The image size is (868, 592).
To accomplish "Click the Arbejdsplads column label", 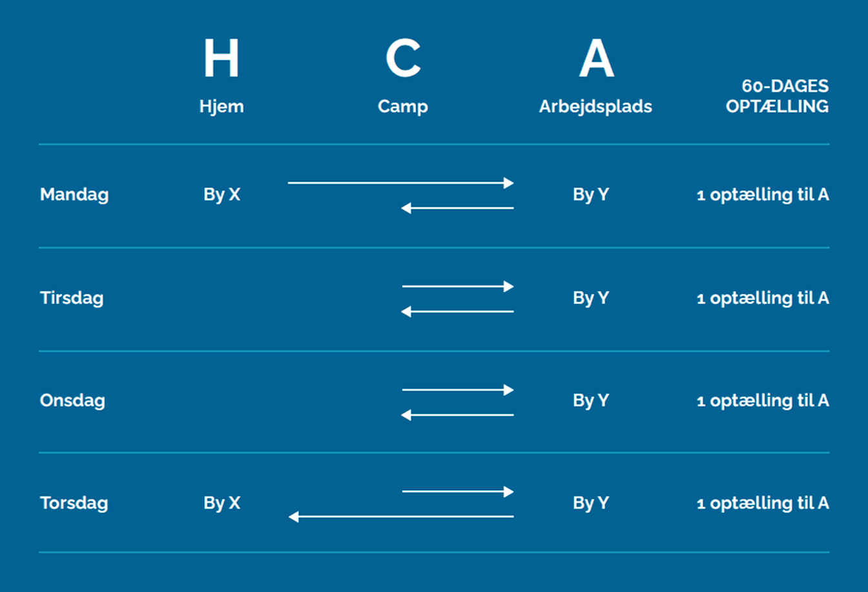I will coord(595,107).
